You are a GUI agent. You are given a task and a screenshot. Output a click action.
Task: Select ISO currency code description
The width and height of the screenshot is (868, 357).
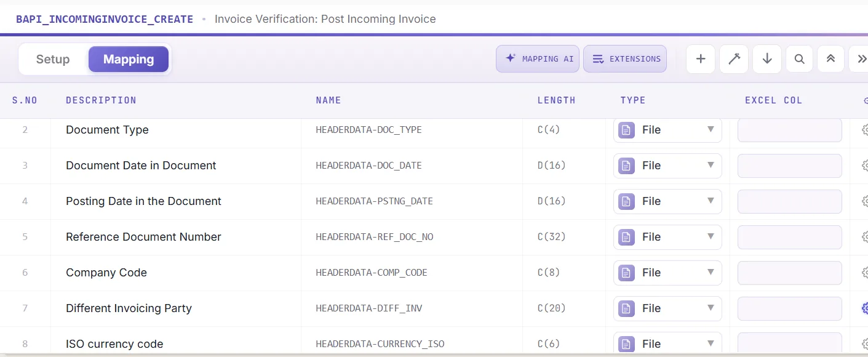114,344
